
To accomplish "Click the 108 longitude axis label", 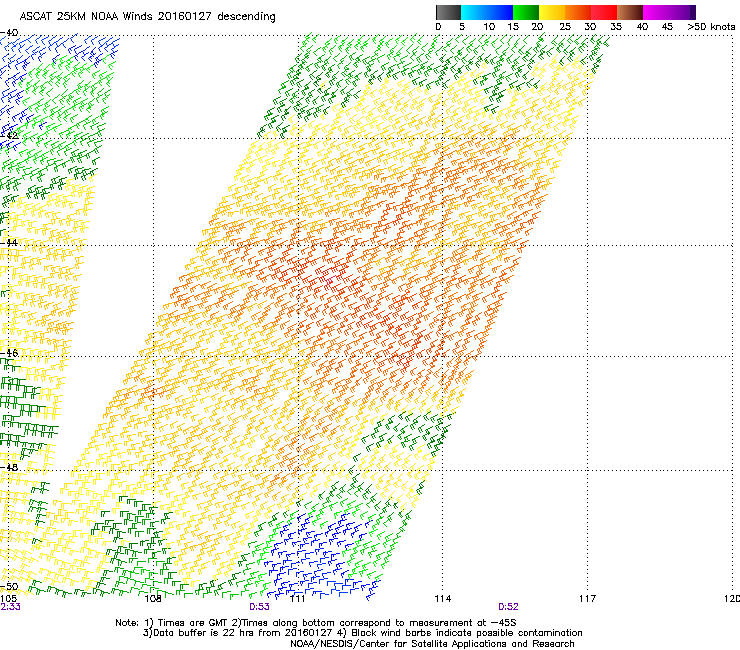I will click(x=153, y=599).
